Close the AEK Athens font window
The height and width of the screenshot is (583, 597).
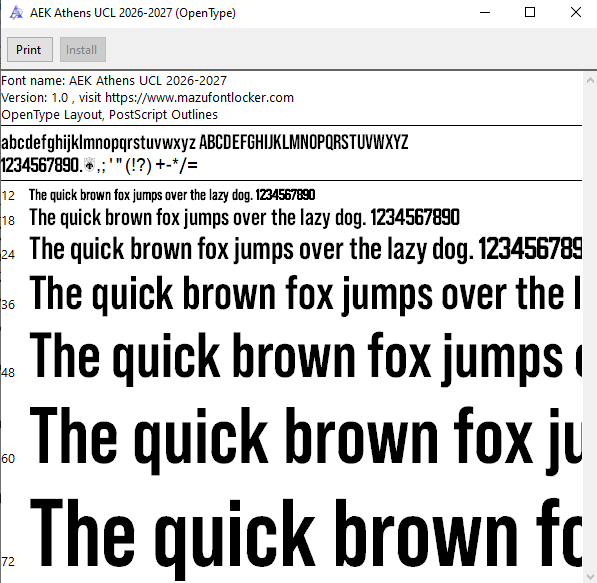[x=576, y=13]
